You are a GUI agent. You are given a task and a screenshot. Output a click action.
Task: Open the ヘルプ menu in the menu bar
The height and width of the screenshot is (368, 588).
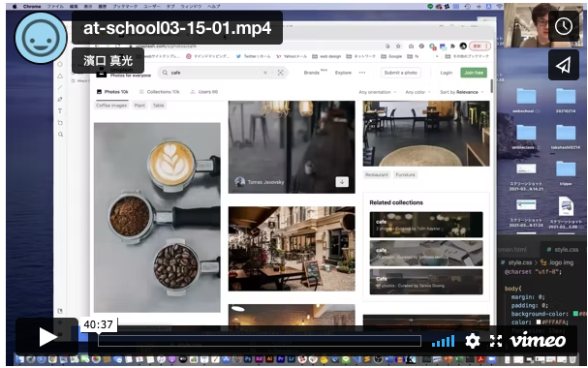(x=214, y=7)
